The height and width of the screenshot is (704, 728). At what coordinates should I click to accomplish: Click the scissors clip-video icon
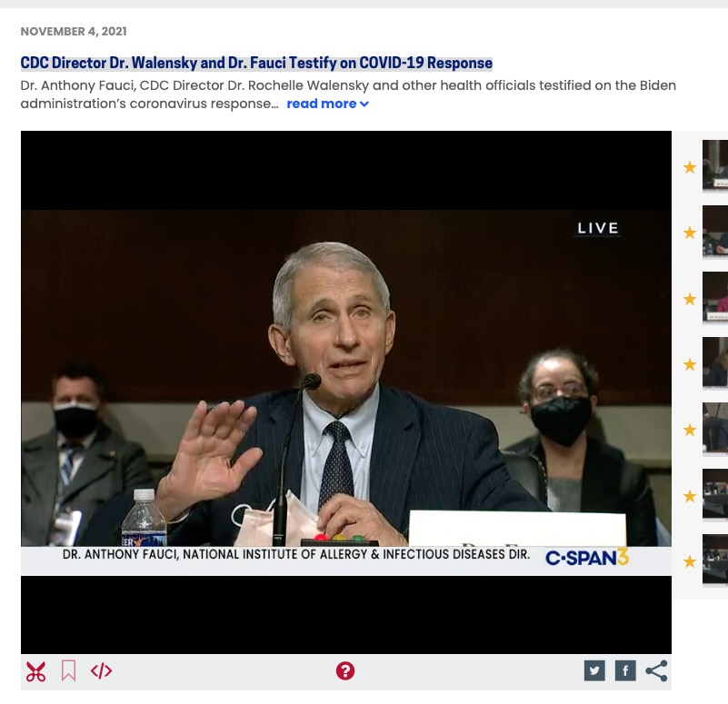[x=35, y=671]
